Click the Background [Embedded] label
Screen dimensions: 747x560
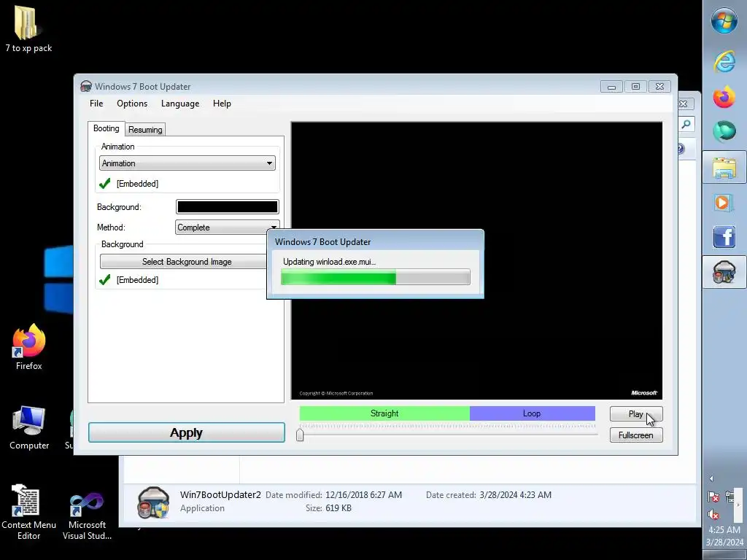coord(137,279)
